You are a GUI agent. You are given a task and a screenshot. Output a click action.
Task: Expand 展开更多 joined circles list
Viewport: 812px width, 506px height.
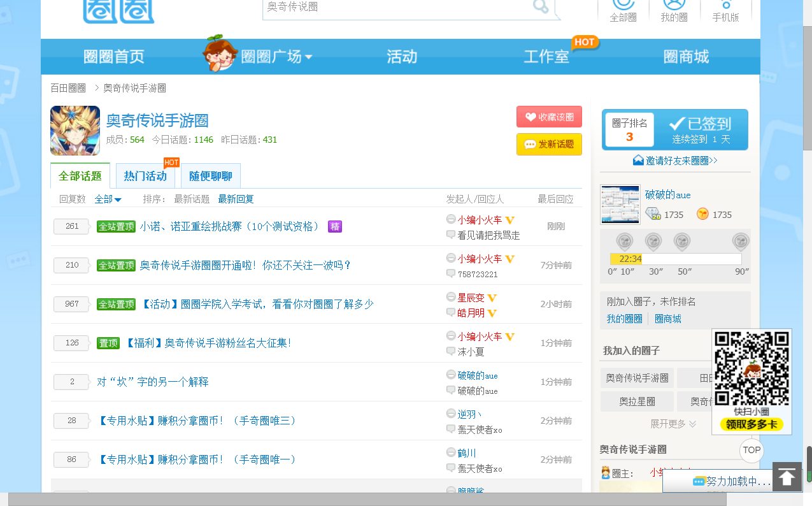pos(673,424)
